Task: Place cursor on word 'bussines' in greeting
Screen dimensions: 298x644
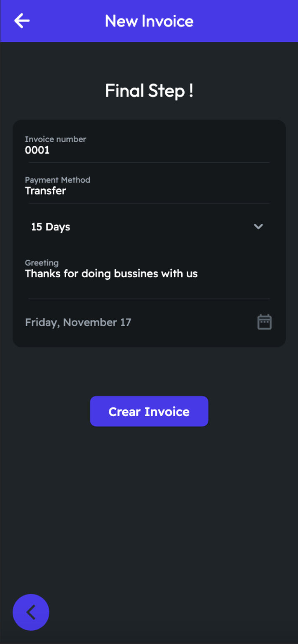Action: click(136, 274)
